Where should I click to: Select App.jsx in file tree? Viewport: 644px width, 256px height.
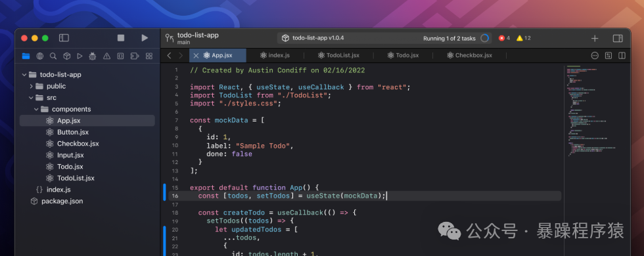(x=87, y=121)
